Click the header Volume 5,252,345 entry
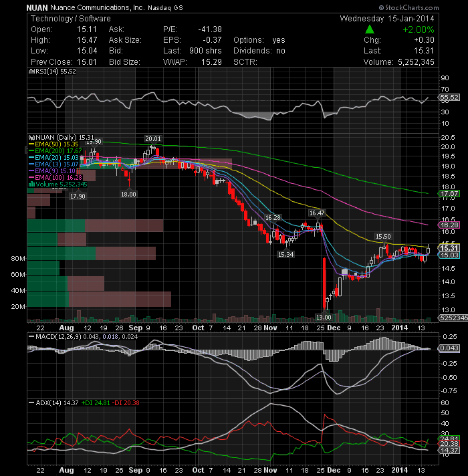The height and width of the screenshot is (476, 468). click(x=399, y=62)
